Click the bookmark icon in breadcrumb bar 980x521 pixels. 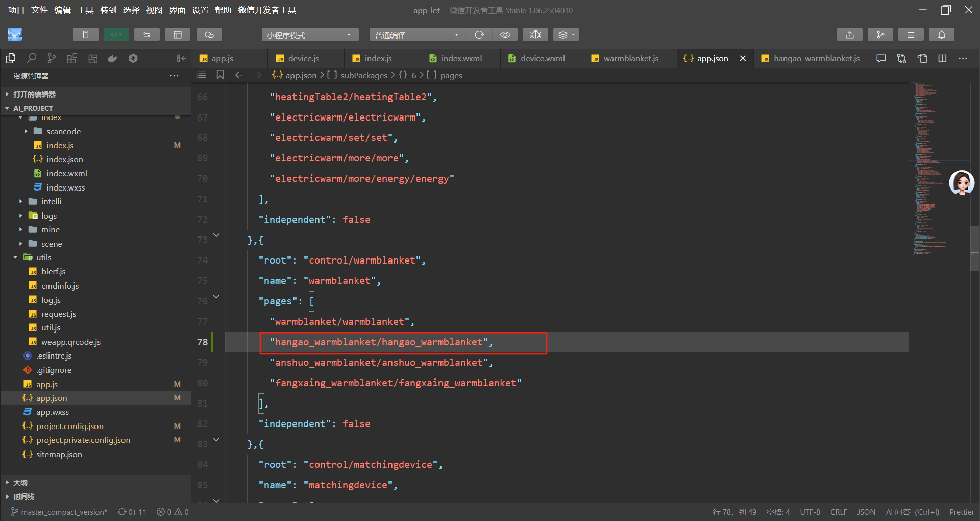click(x=220, y=75)
